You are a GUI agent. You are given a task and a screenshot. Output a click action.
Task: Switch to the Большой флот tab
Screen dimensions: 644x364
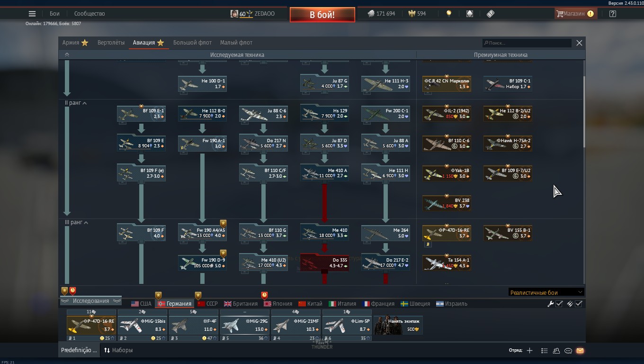pos(192,43)
